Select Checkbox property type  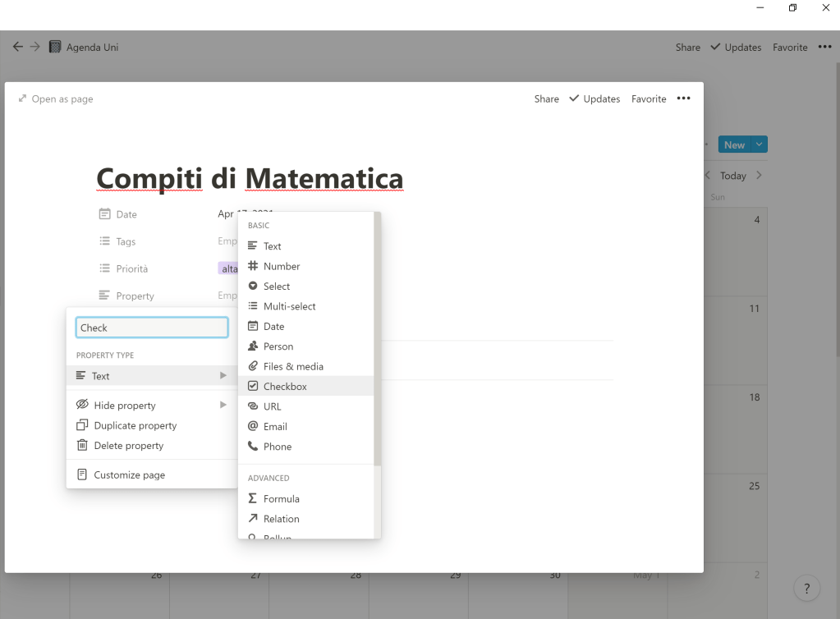285,387
